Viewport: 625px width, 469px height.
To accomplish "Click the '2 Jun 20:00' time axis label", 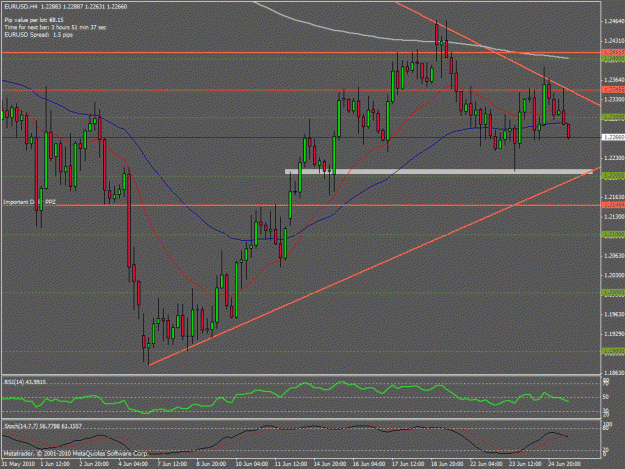I will click(x=94, y=464).
